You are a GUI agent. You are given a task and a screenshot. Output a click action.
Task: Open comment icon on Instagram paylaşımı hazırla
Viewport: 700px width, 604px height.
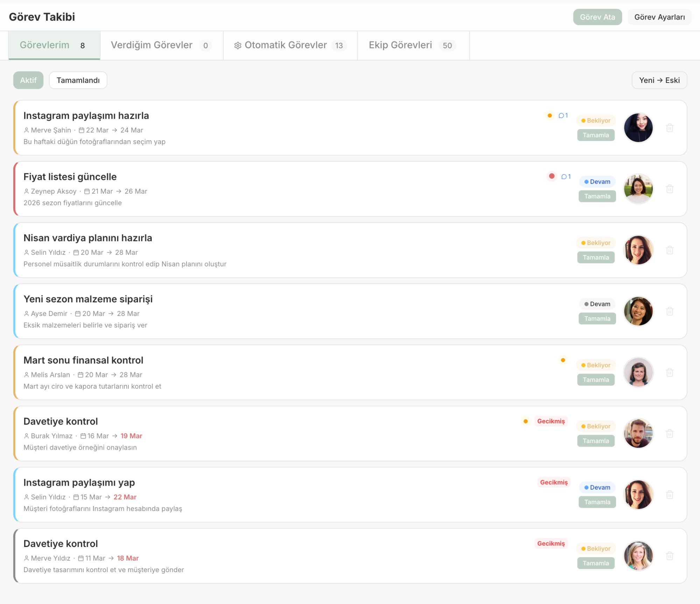[563, 115]
